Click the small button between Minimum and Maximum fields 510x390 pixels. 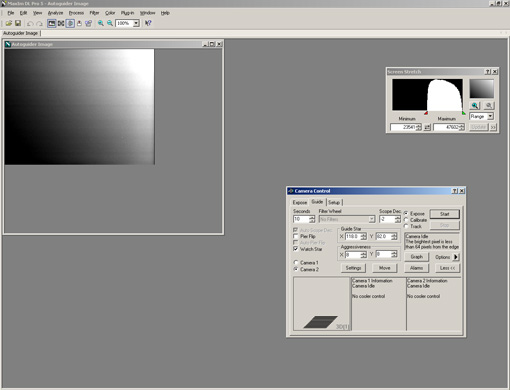pyautogui.click(x=427, y=127)
